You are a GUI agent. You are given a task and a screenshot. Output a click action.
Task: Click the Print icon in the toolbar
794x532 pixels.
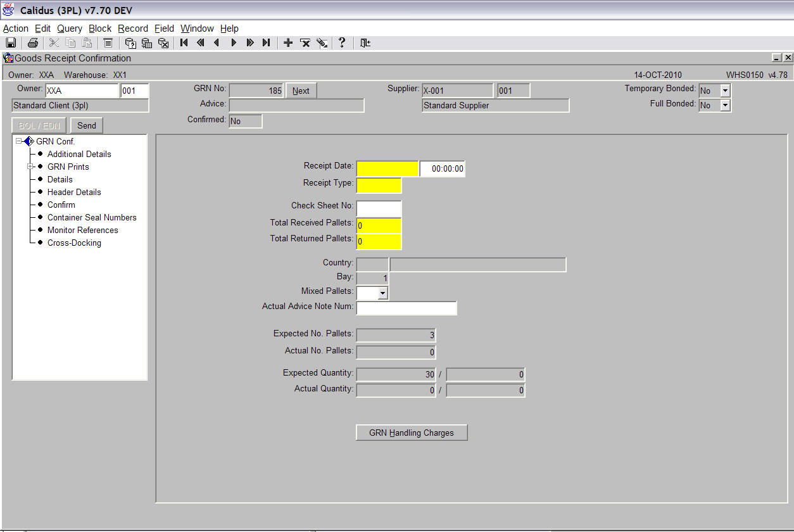(32, 43)
